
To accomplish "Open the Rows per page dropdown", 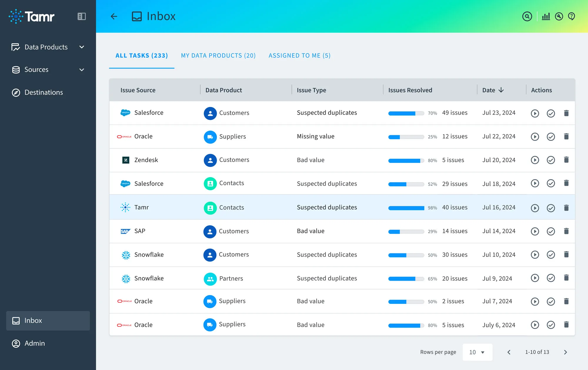I will [x=477, y=352].
